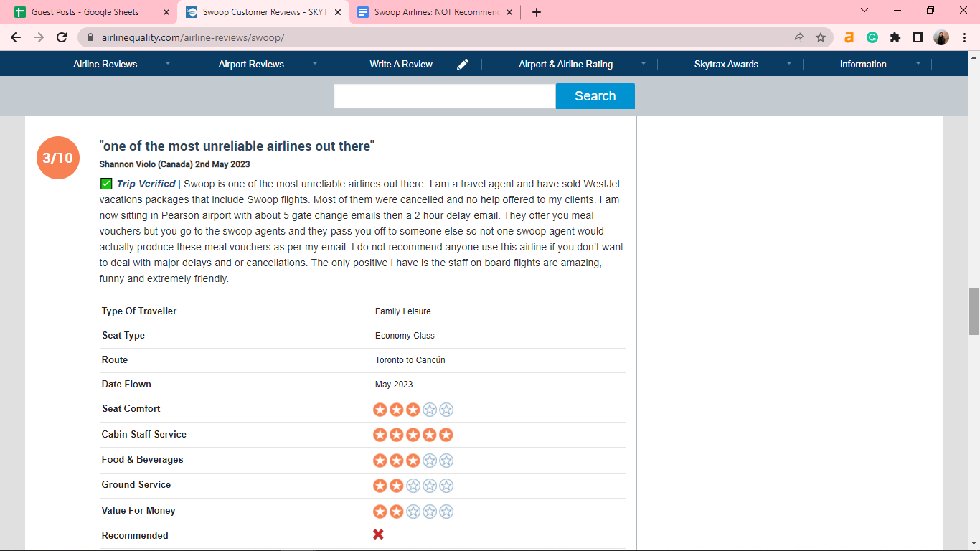Go back using the browser back arrow

16,37
